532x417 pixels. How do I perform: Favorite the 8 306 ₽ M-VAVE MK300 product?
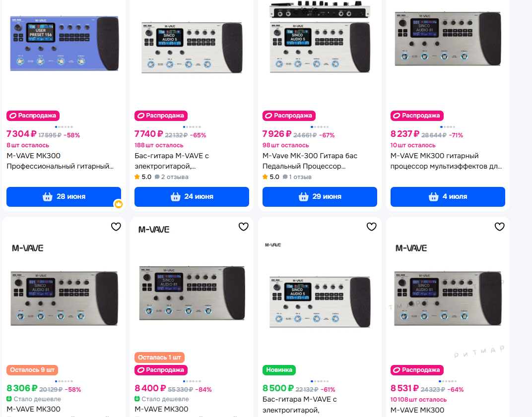[116, 227]
